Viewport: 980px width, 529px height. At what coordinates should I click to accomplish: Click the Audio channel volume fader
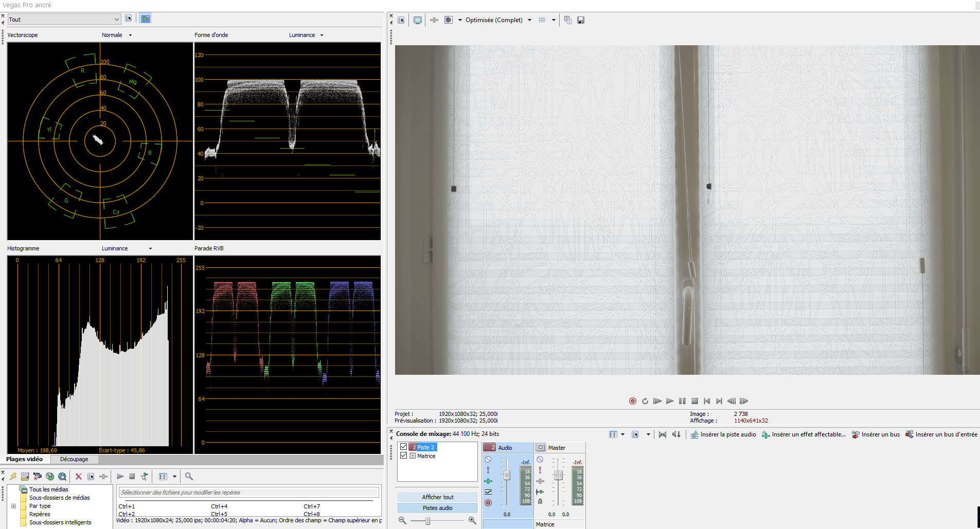tap(507, 476)
